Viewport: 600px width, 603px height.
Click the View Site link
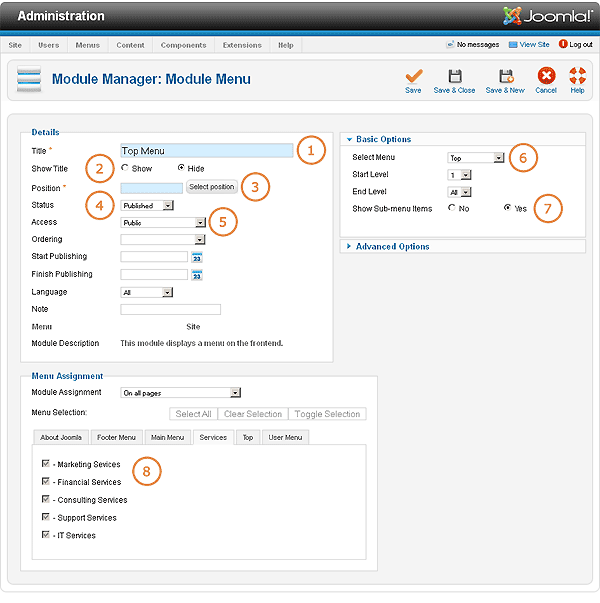pos(535,45)
